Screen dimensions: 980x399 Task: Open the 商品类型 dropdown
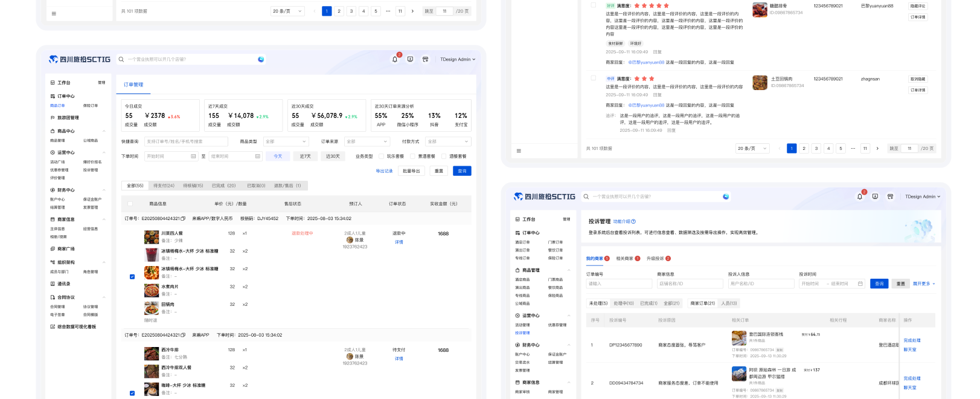pos(286,141)
